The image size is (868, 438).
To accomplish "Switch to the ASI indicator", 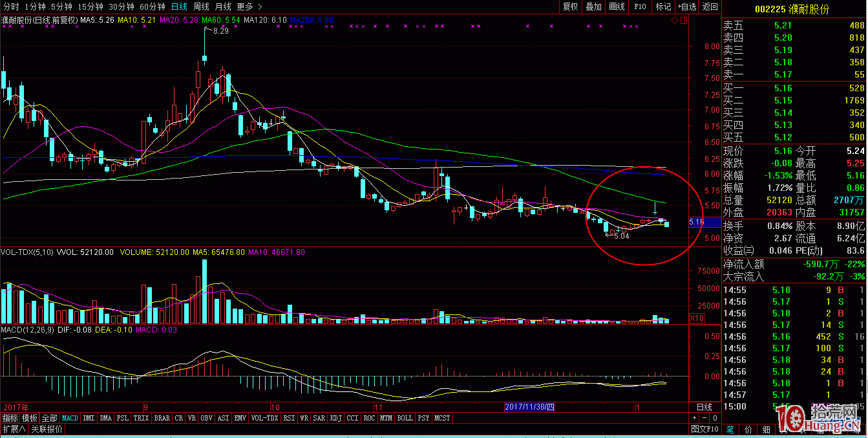I will pyautogui.click(x=224, y=418).
